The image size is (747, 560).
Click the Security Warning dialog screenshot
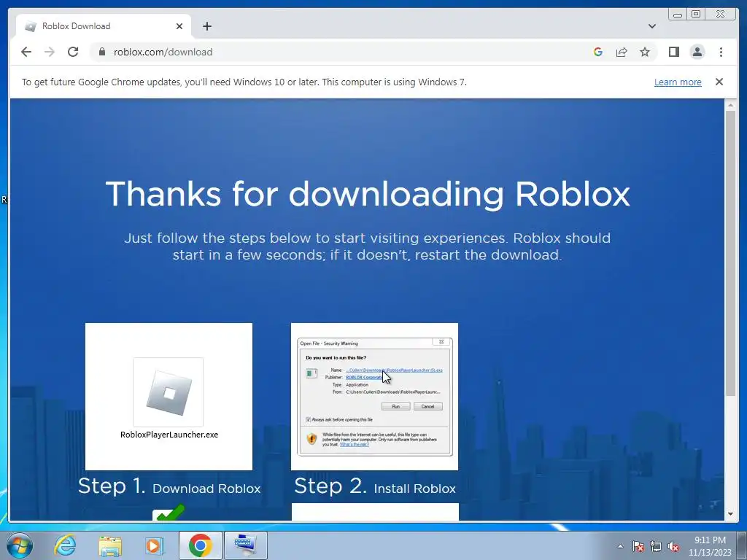click(x=374, y=397)
